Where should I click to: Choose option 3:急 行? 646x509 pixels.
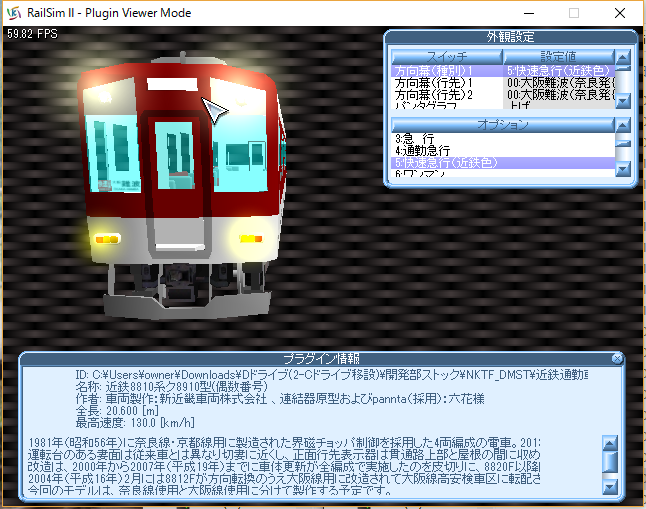click(x=503, y=139)
